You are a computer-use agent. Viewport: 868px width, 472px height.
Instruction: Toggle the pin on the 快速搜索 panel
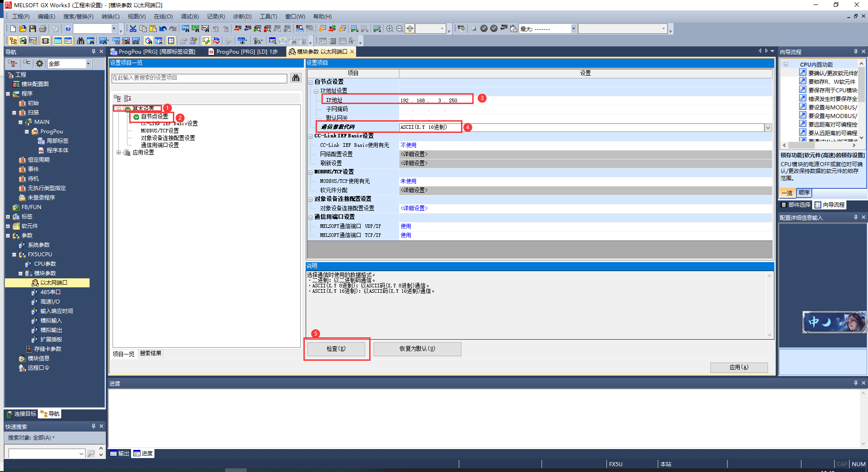click(94, 426)
